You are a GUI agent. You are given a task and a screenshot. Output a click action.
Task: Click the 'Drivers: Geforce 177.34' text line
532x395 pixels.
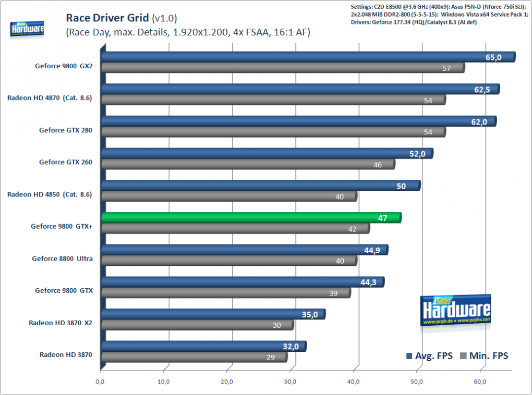[414, 22]
